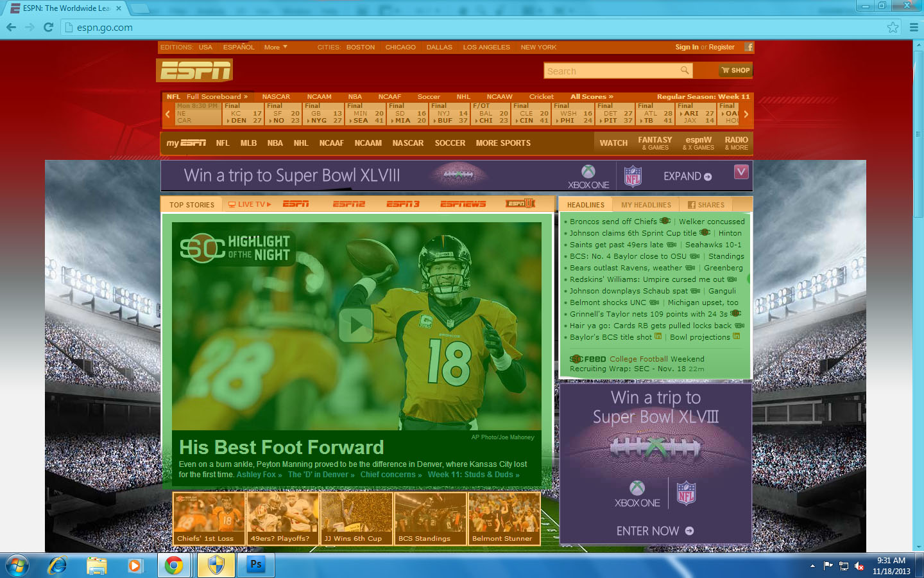Open Internet Explorer from the taskbar
The height and width of the screenshot is (578, 924).
(58, 565)
